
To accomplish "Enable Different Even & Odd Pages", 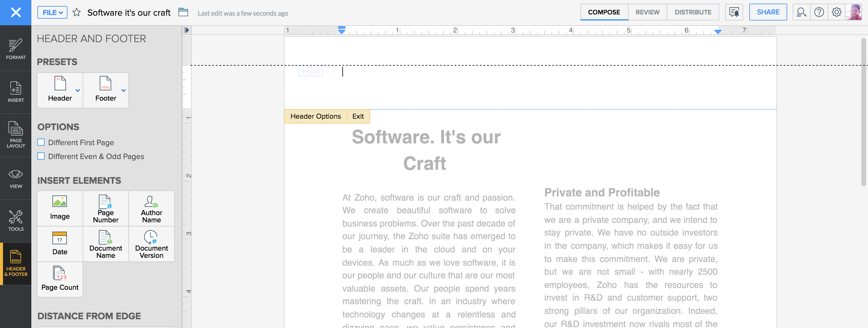I will point(41,156).
